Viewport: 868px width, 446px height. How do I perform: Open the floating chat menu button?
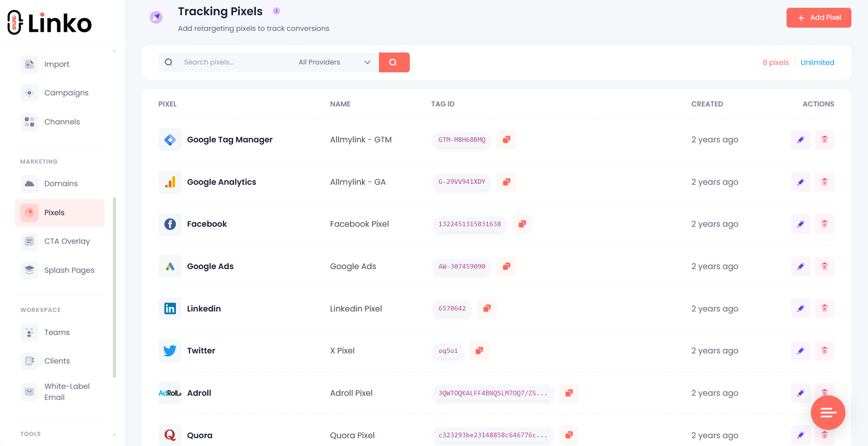click(x=828, y=412)
